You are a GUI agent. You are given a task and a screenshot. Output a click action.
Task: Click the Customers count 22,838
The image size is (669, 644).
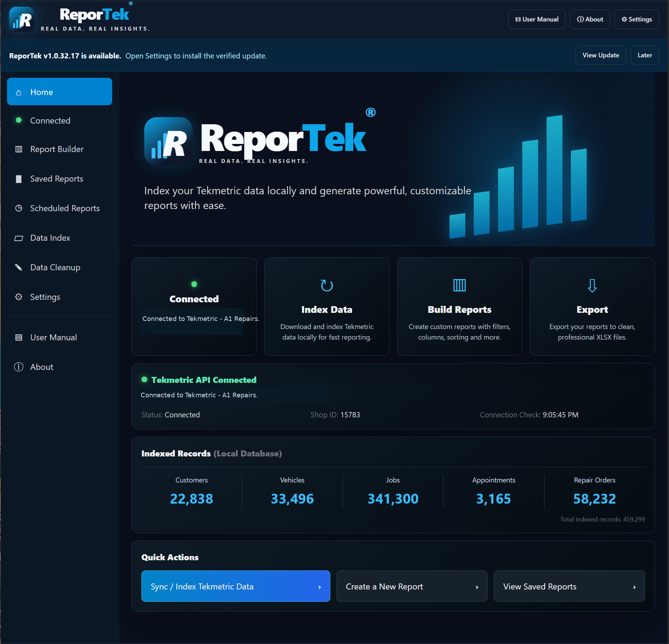click(191, 499)
